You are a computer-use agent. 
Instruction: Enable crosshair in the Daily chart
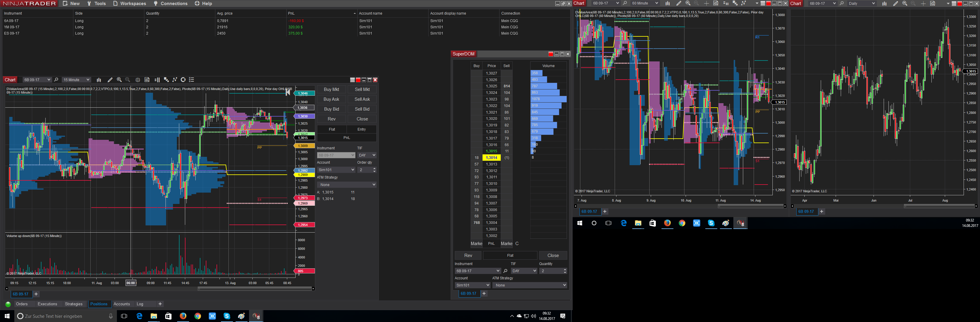click(923, 3)
